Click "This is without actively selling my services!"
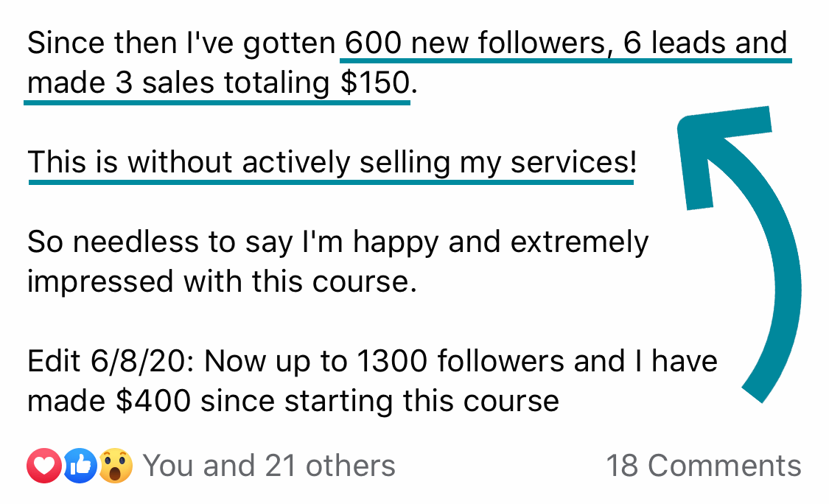 331,162
